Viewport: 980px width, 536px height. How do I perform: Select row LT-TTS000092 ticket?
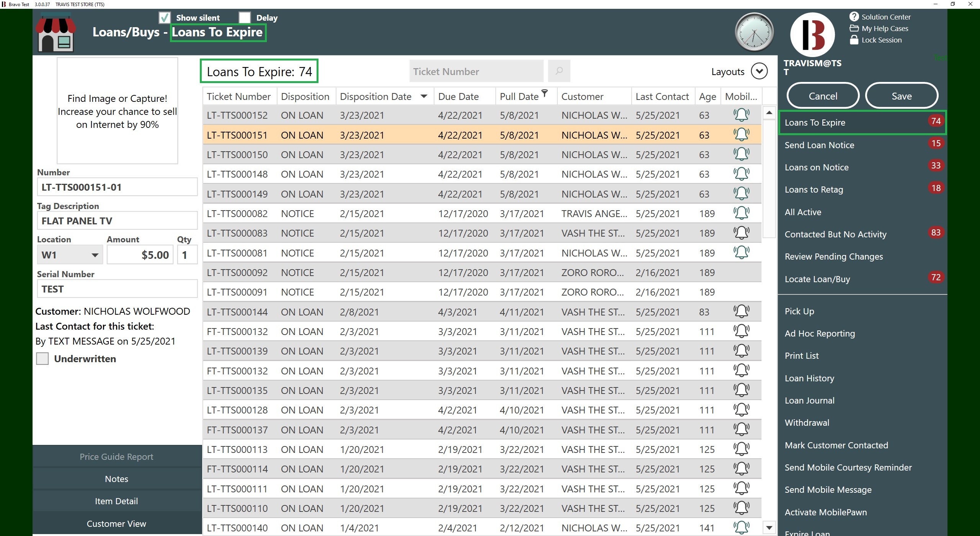click(482, 273)
